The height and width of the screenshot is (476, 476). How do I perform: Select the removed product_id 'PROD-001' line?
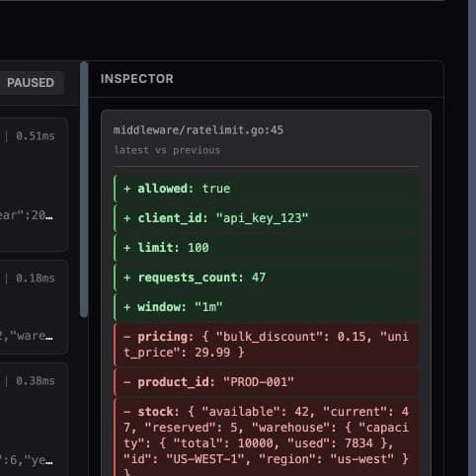tap(266, 382)
